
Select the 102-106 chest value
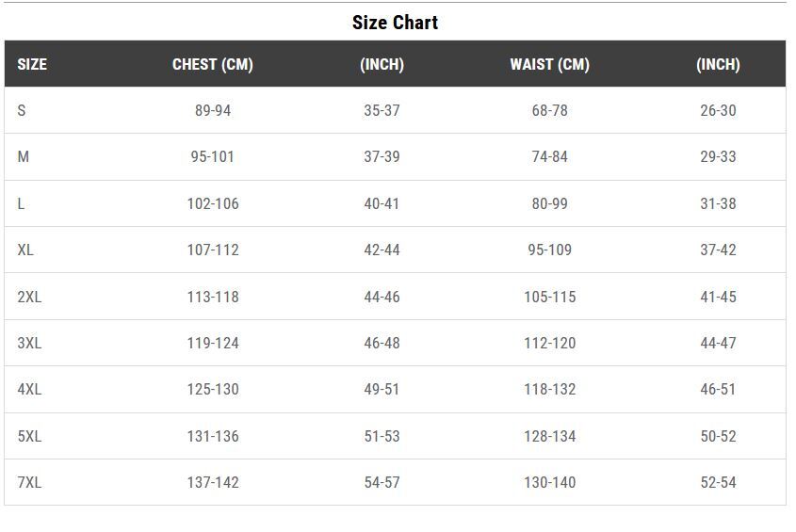(213, 203)
